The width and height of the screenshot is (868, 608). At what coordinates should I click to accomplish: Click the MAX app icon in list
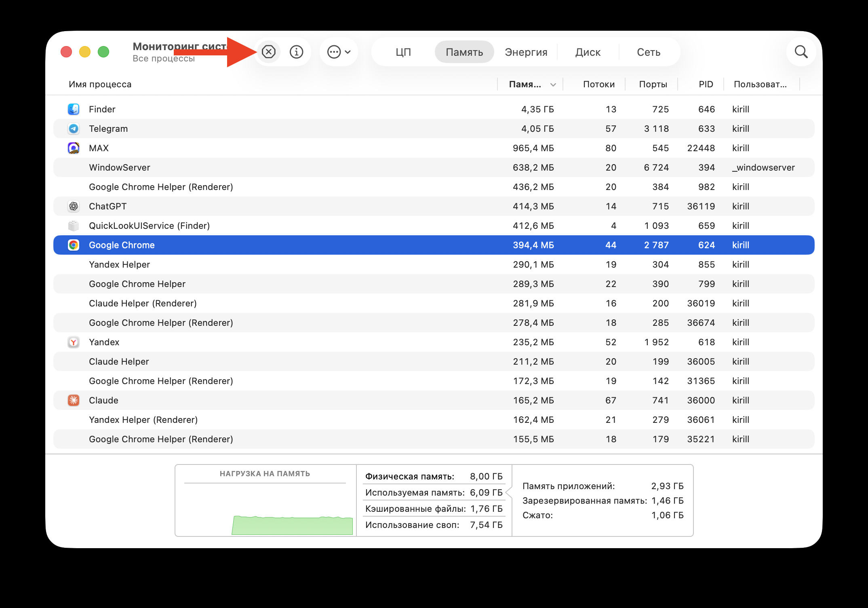pyautogui.click(x=73, y=148)
